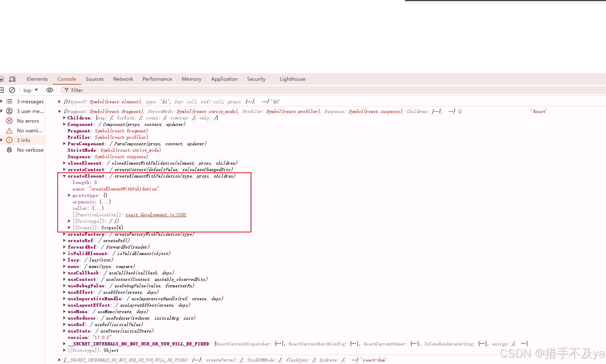Expand the memo property
This screenshot has height=364, width=606.
65,266
